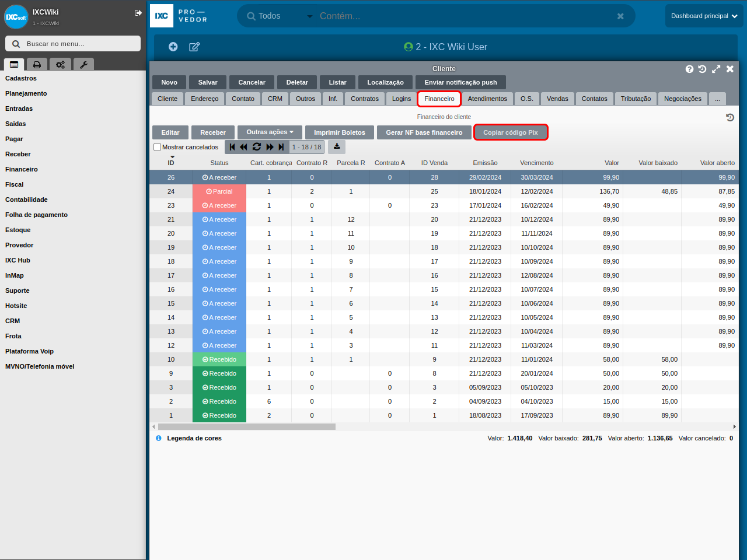The image size is (747, 560).
Task: Expand the Suporte menu
Action: 18,290
